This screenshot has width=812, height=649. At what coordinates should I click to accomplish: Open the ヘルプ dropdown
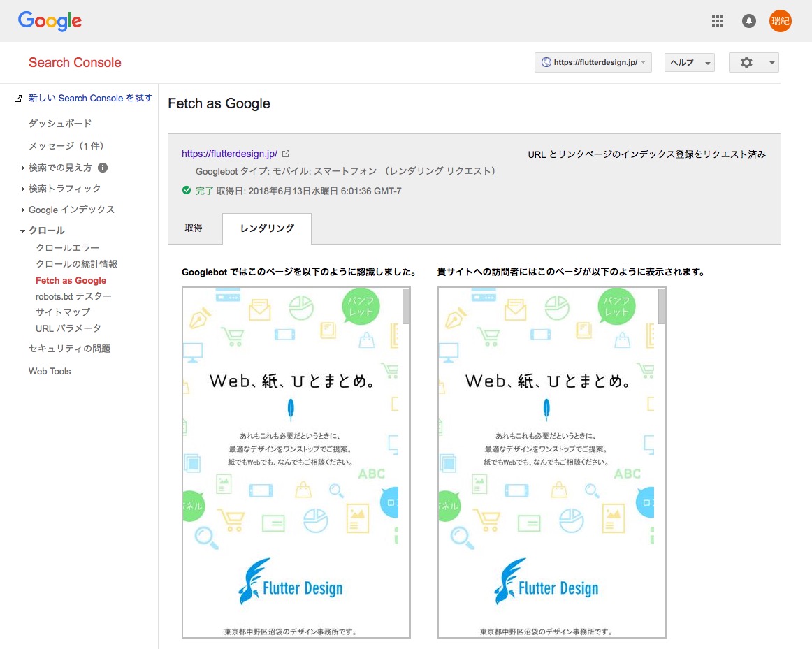click(x=689, y=63)
